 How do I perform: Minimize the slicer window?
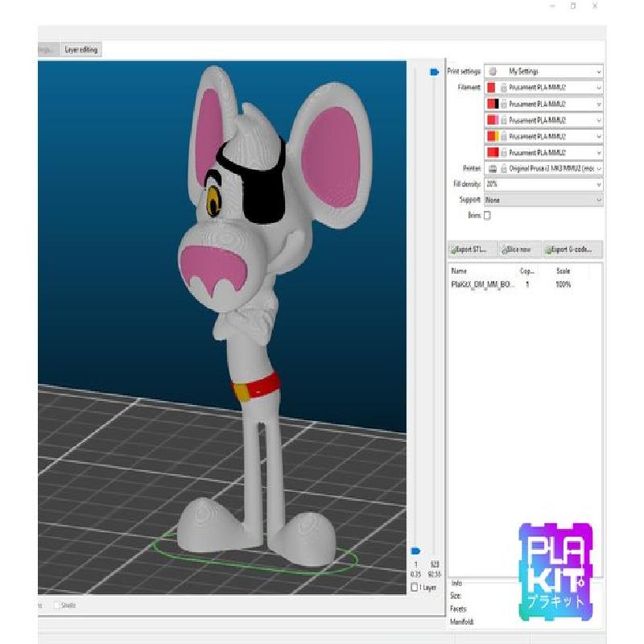point(552,6)
